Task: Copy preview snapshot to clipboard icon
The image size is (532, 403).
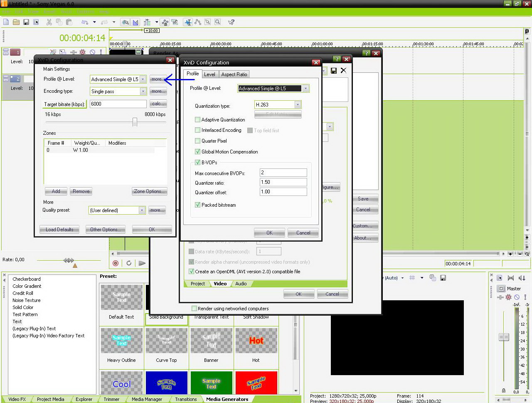Action: [433, 278]
